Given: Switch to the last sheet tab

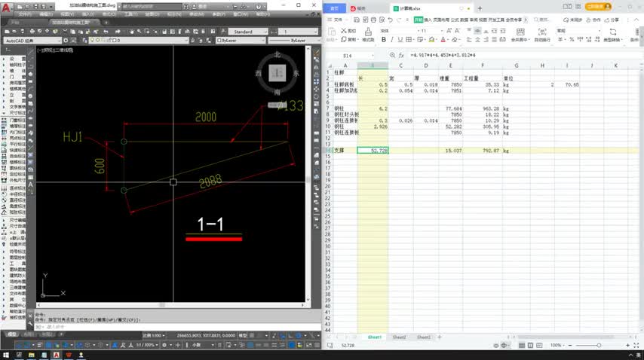Looking at the screenshot, I should pos(424,337).
